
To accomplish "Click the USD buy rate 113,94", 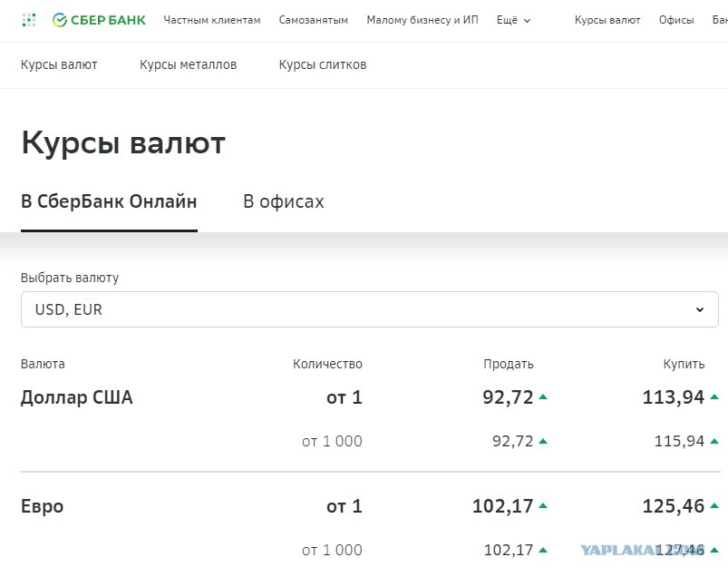I will pyautogui.click(x=674, y=397).
